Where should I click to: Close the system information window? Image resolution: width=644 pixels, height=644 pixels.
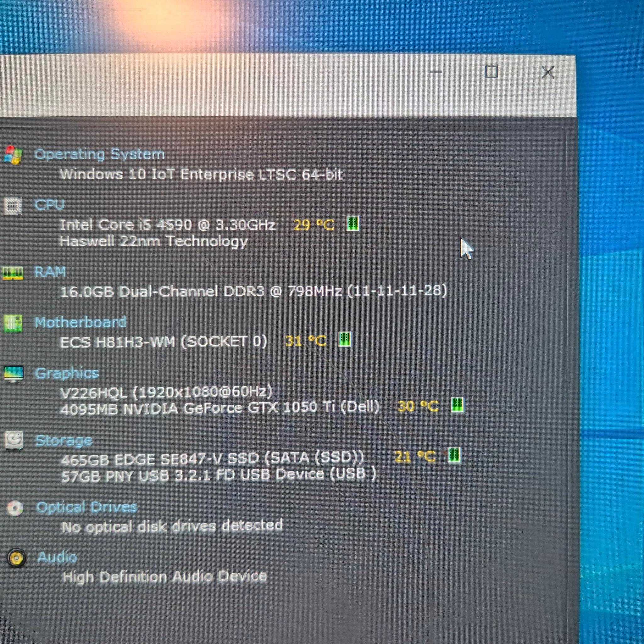548,72
